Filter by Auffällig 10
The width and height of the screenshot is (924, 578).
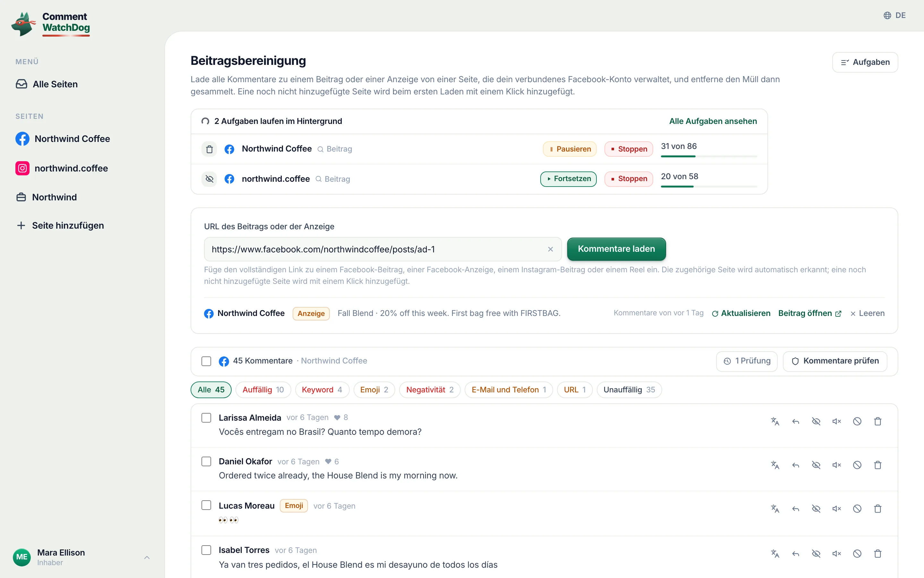coord(263,390)
